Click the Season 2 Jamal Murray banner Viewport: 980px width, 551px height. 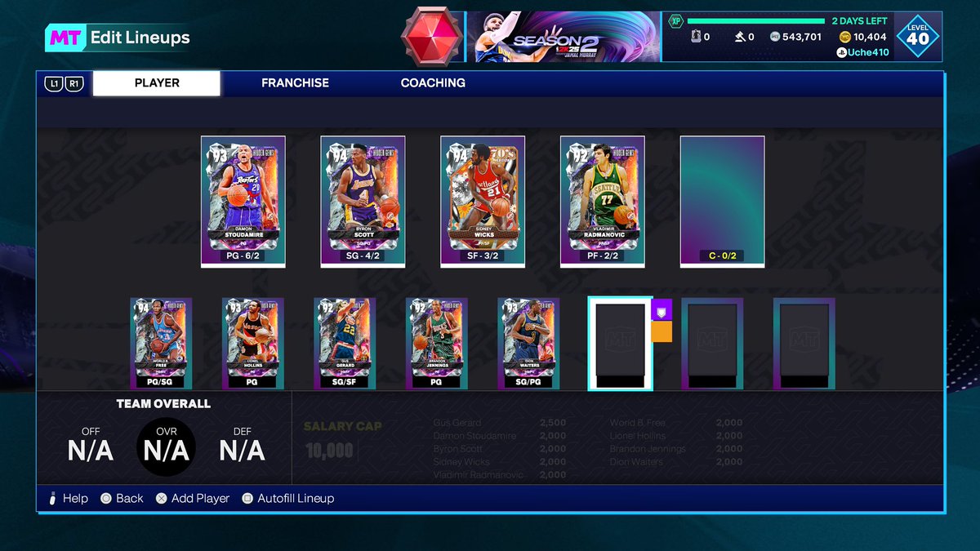[563, 37]
